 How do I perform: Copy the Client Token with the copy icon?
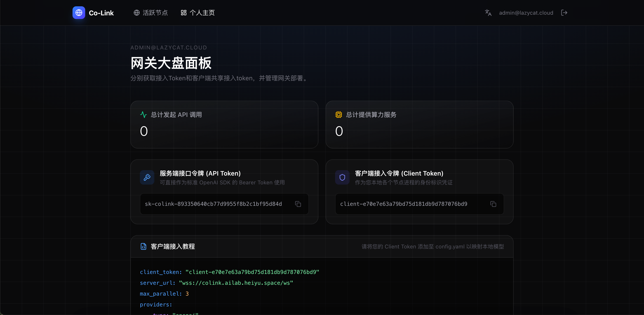click(493, 204)
